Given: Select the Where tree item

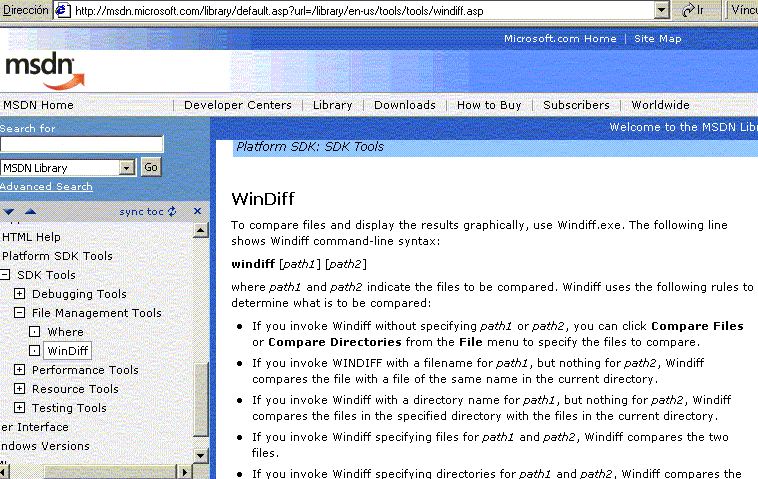Looking at the screenshot, I should tap(65, 332).
